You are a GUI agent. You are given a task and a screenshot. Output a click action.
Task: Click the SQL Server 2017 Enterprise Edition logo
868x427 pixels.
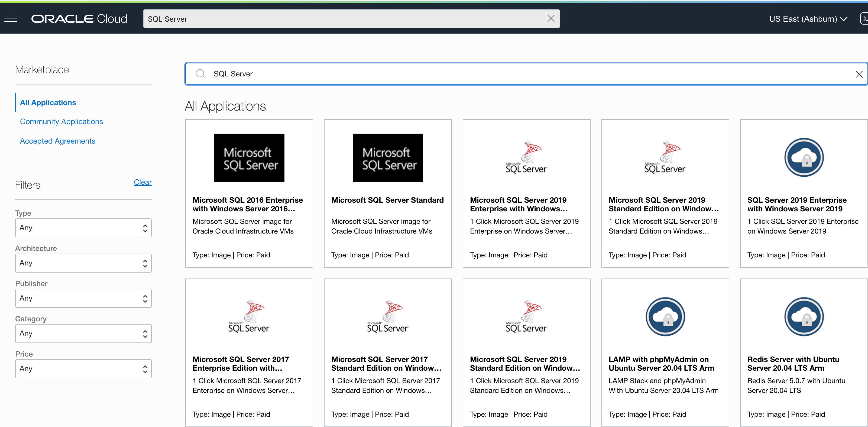click(x=249, y=316)
